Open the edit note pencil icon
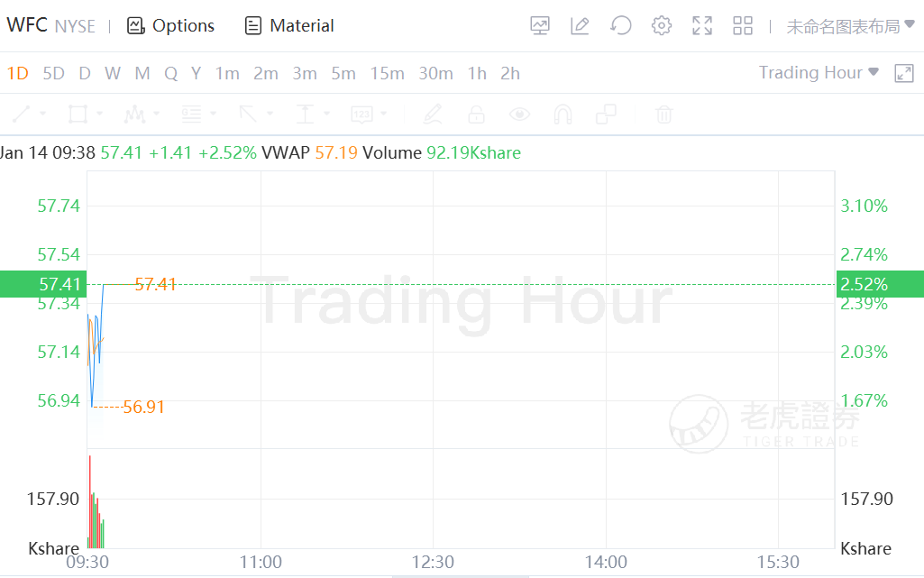The height and width of the screenshot is (578, 924). 580,26
